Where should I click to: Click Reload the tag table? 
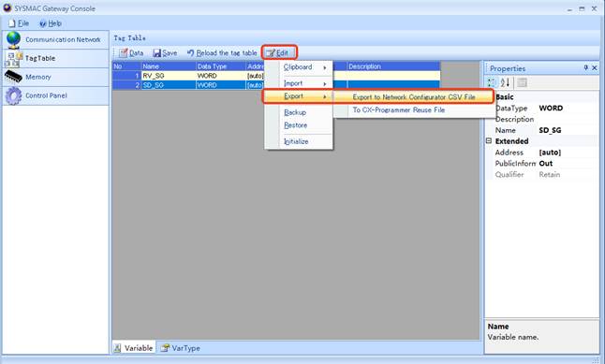tap(222, 52)
